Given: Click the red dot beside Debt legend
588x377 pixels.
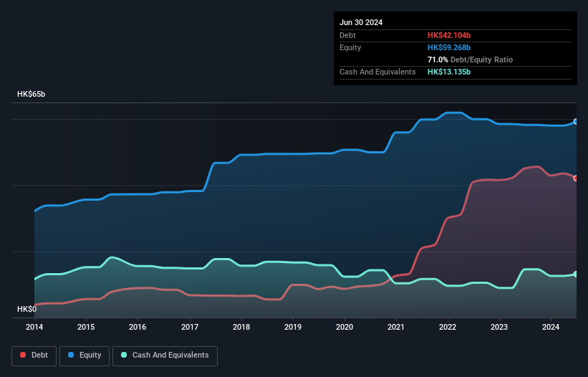Looking at the screenshot, I should [x=23, y=355].
